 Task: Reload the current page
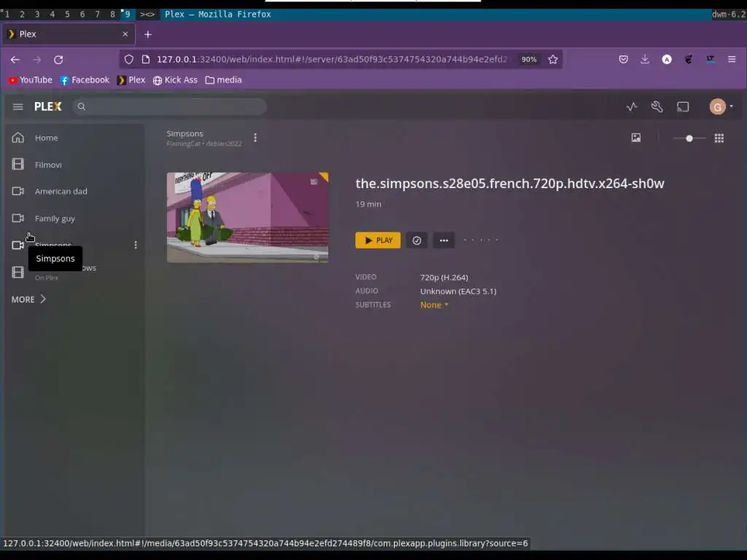tap(58, 60)
